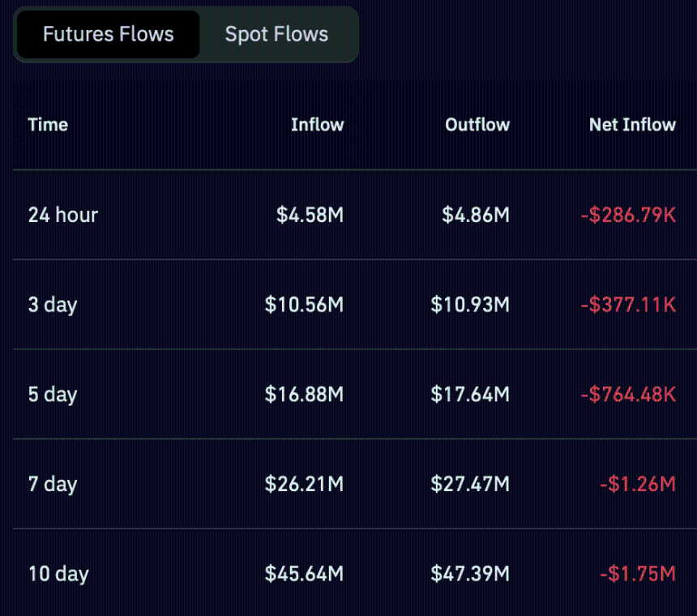Click the $17.64M outflow value

(x=470, y=395)
